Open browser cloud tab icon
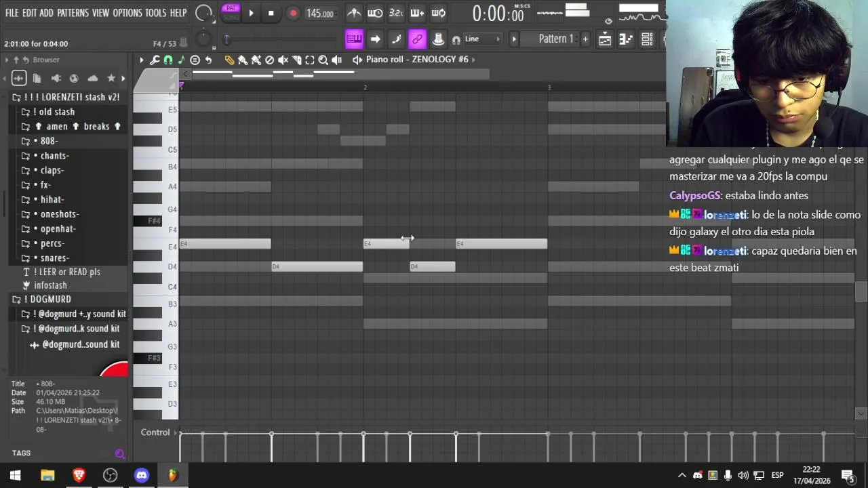This screenshot has height=488, width=868. [93, 78]
